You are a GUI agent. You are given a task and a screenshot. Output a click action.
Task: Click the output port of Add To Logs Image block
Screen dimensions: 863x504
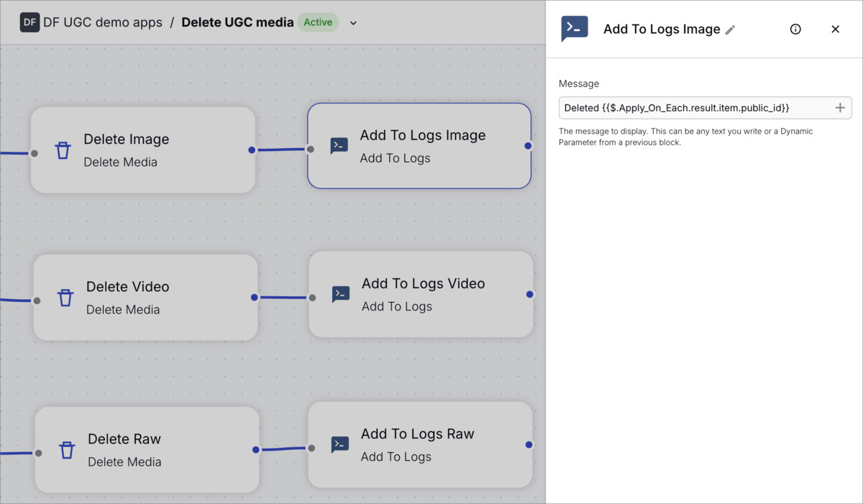coord(528,146)
